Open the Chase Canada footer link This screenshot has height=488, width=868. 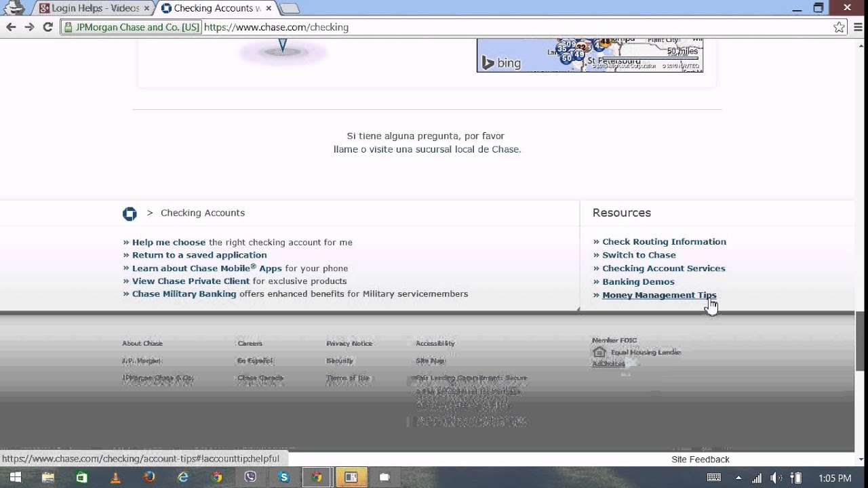(x=260, y=378)
